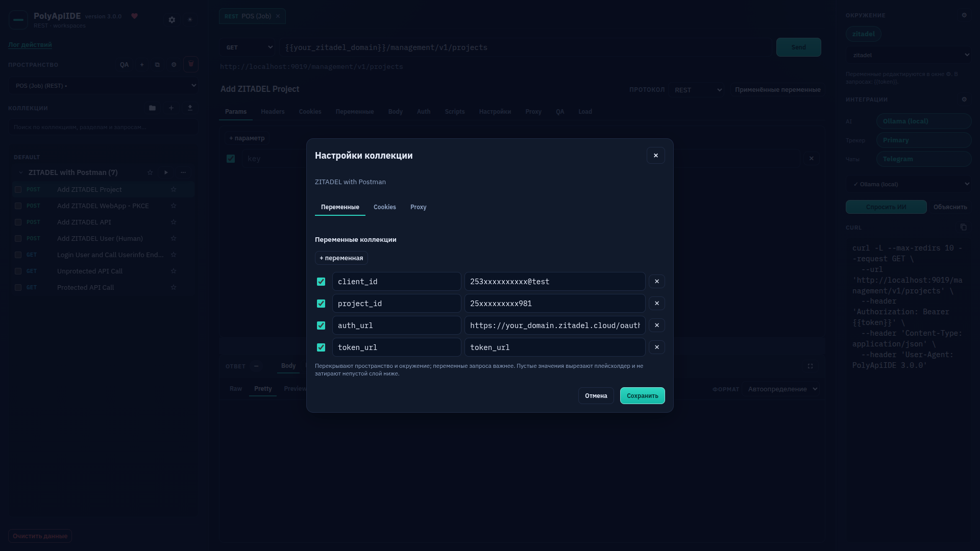980x551 pixels.
Task: Remove the token_url variable row
Action: pyautogui.click(x=657, y=347)
